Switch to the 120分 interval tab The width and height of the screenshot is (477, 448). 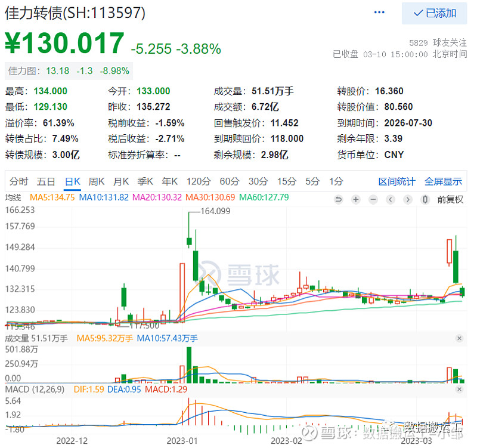pyautogui.click(x=199, y=182)
